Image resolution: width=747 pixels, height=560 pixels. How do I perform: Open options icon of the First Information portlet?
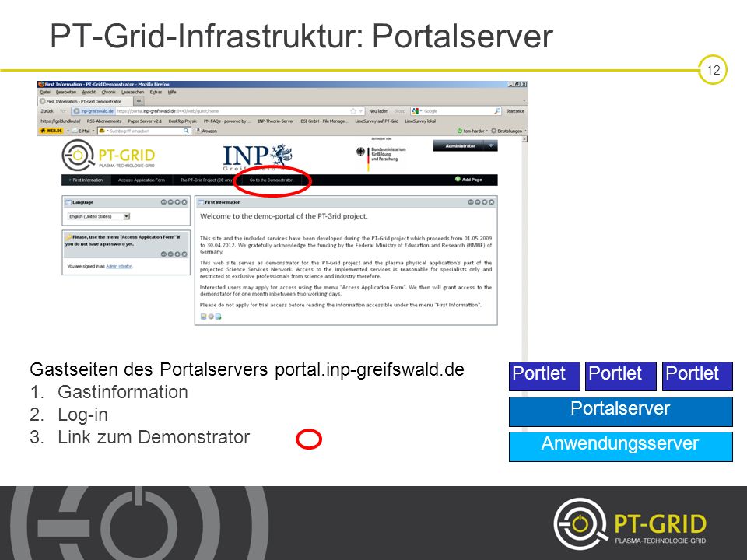(471, 202)
